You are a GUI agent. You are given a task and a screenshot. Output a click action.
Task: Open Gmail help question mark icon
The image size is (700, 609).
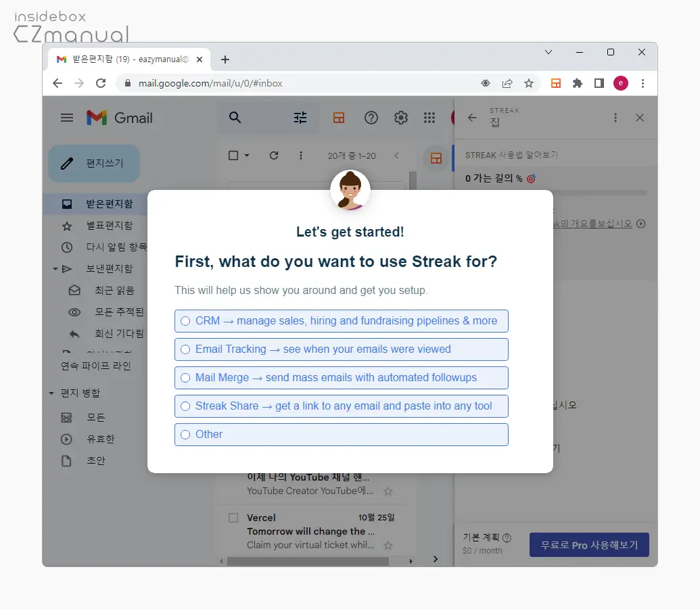371,118
